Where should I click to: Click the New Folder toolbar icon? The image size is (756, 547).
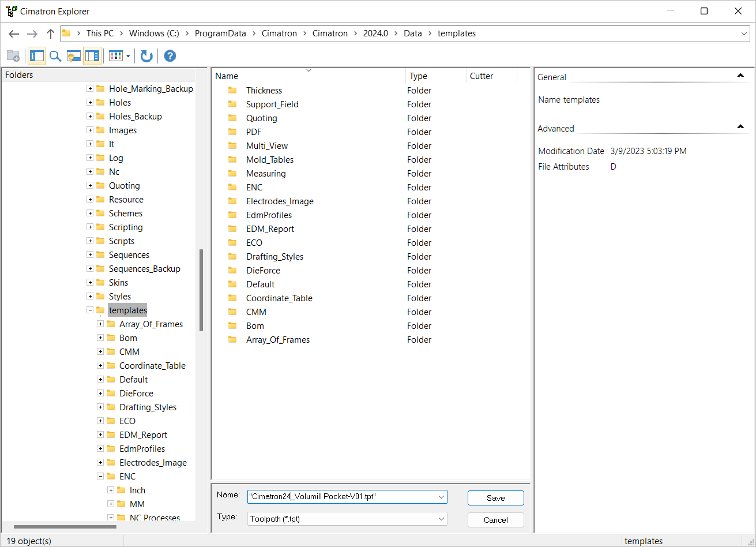[x=13, y=56]
